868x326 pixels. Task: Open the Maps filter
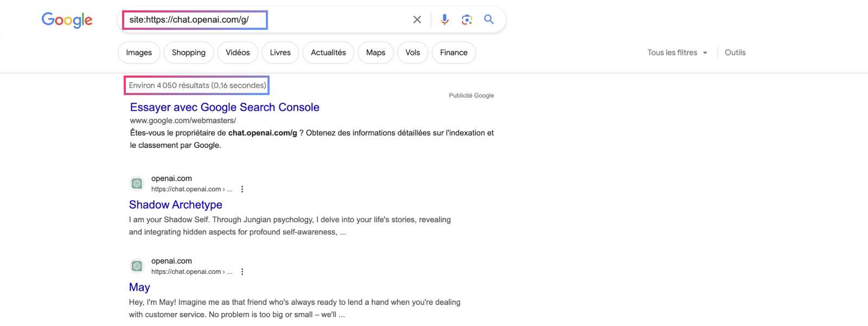375,53
